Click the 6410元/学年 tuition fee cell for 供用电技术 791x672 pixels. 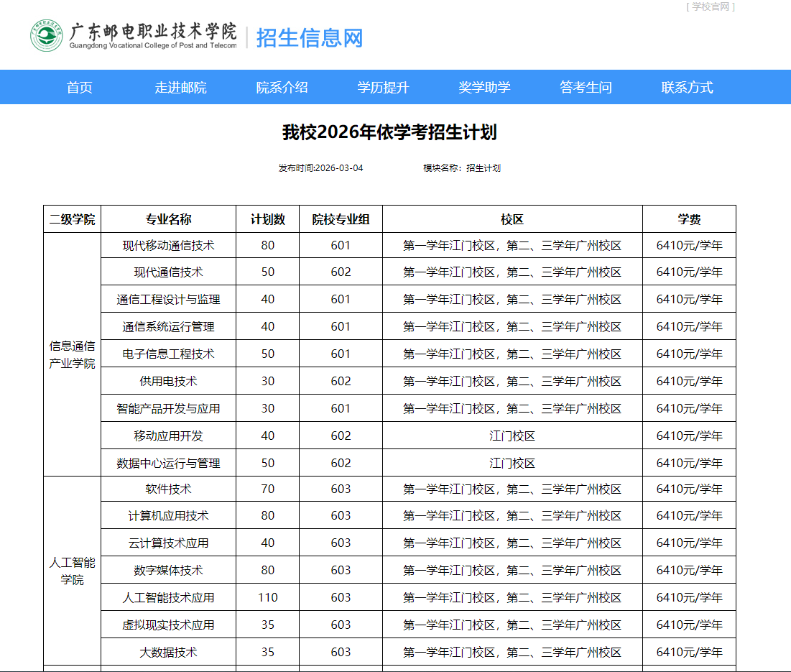[688, 380]
